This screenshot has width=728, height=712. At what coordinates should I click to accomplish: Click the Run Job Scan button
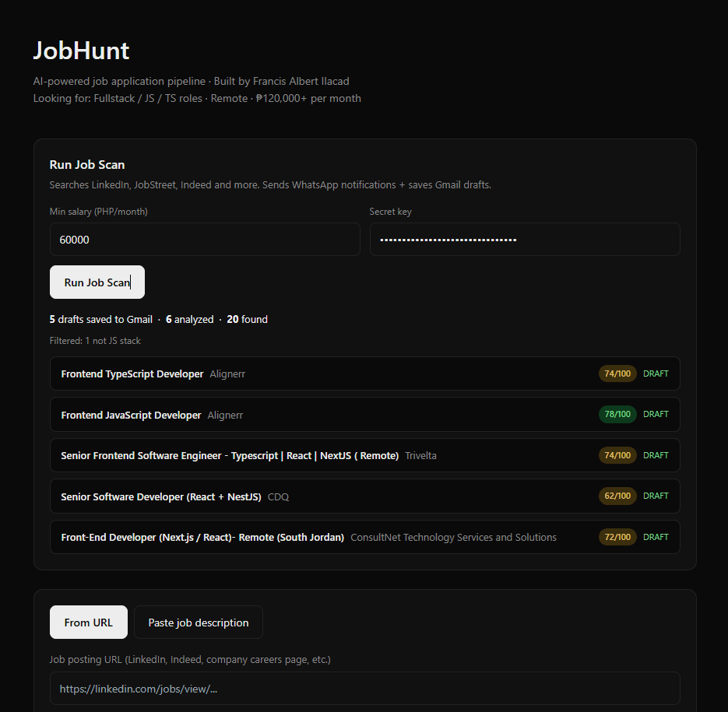click(x=97, y=282)
